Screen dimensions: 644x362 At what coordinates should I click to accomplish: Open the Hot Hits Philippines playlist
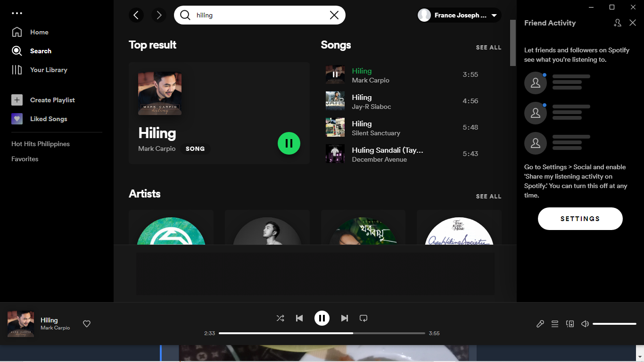(x=41, y=144)
